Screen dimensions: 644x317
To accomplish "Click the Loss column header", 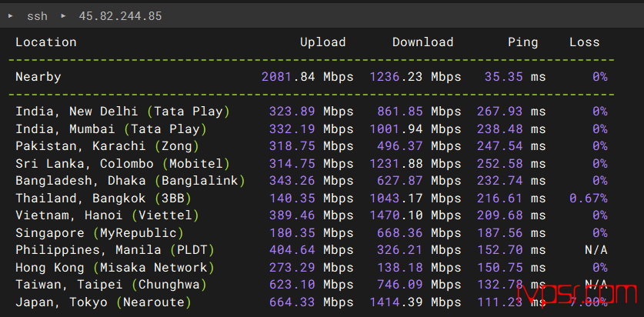I will pos(585,42).
